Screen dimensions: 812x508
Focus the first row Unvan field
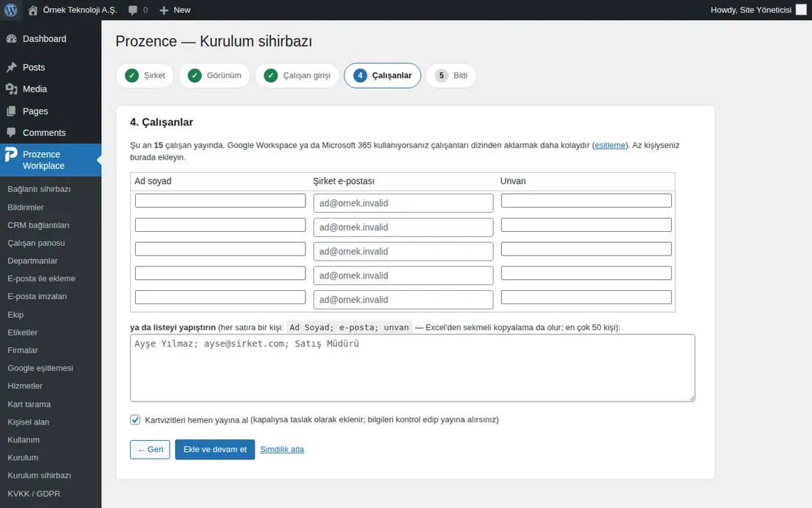click(586, 201)
